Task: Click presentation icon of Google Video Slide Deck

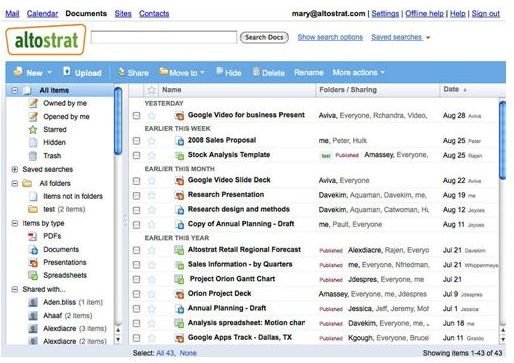Action: pyautogui.click(x=179, y=181)
